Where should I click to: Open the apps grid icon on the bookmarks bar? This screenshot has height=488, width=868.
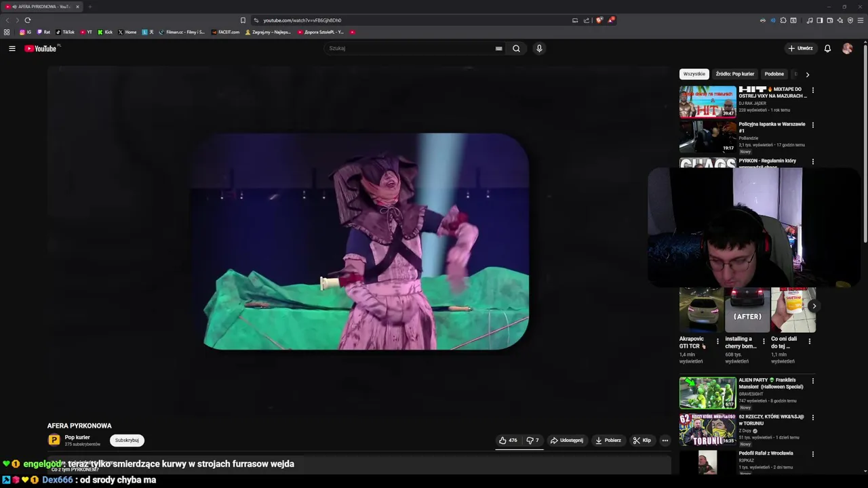point(7,32)
